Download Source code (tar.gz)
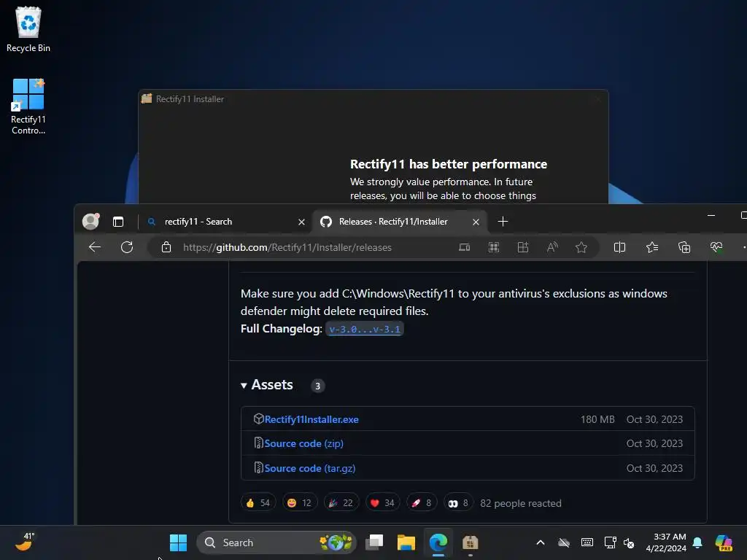The image size is (747, 560). tap(310, 468)
